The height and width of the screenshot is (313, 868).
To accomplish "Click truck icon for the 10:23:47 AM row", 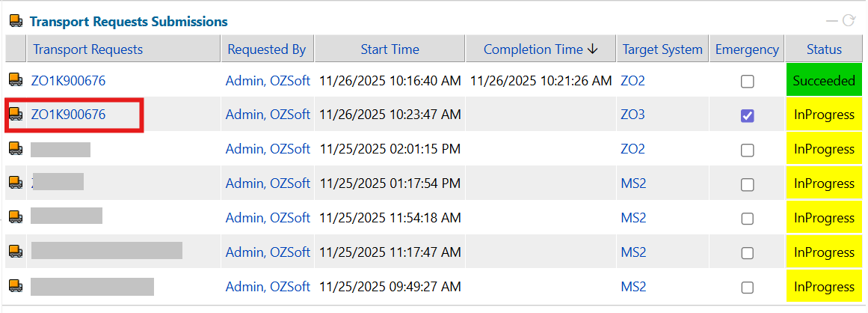I will click(x=15, y=115).
